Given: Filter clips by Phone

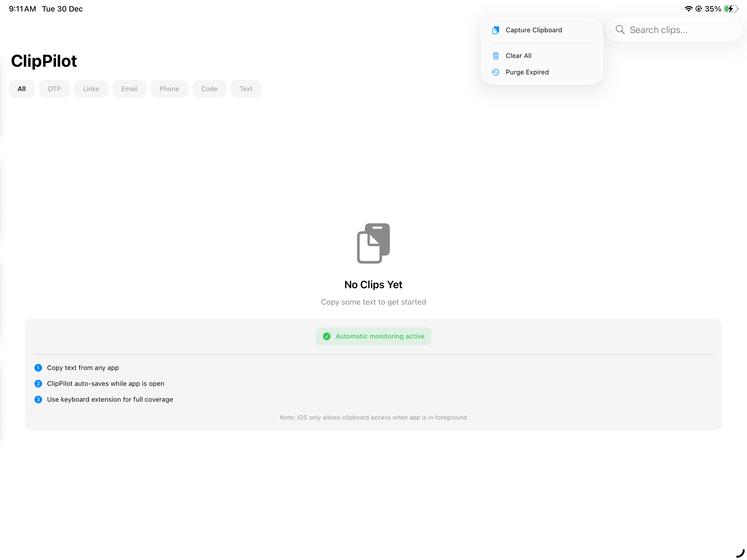Looking at the screenshot, I should [169, 89].
